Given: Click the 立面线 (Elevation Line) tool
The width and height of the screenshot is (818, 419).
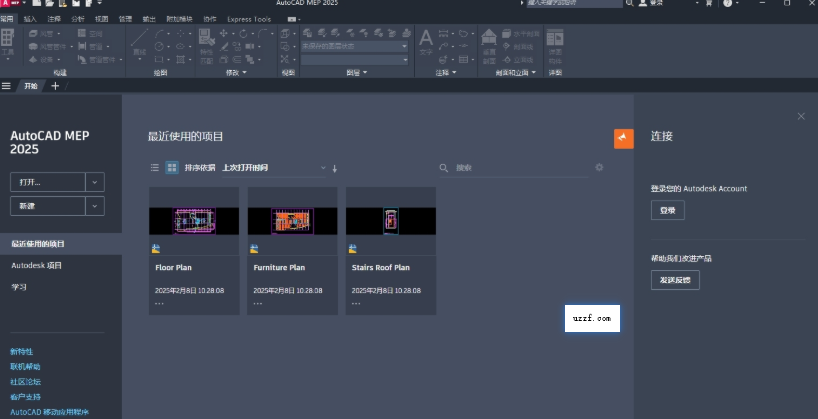Looking at the screenshot, I should coord(518,59).
